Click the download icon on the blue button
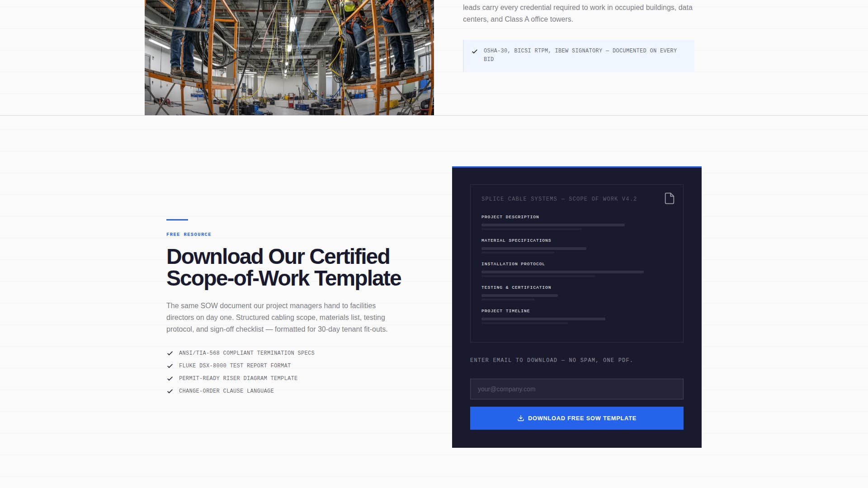Viewport: 868px width, 488px height. pos(521,418)
